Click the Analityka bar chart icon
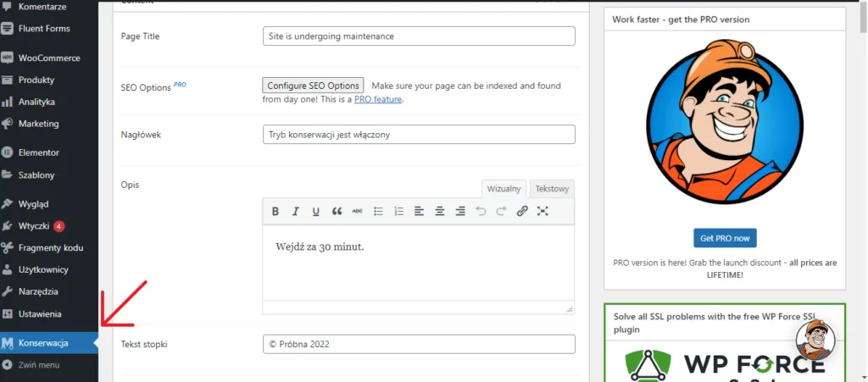This screenshot has width=868, height=382. tap(7, 102)
